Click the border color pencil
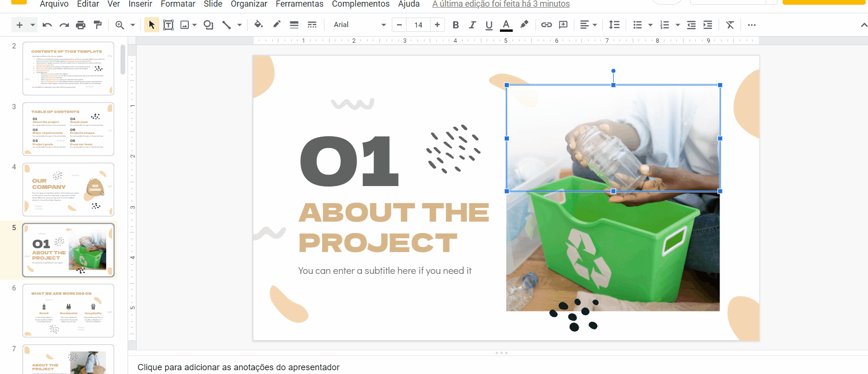Image resolution: width=868 pixels, height=374 pixels. (277, 24)
